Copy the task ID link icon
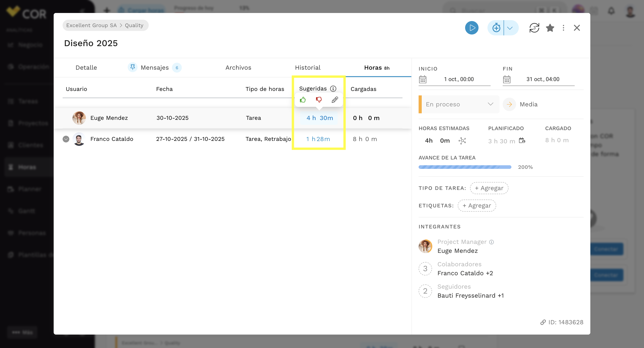This screenshot has height=348, width=644. point(543,322)
